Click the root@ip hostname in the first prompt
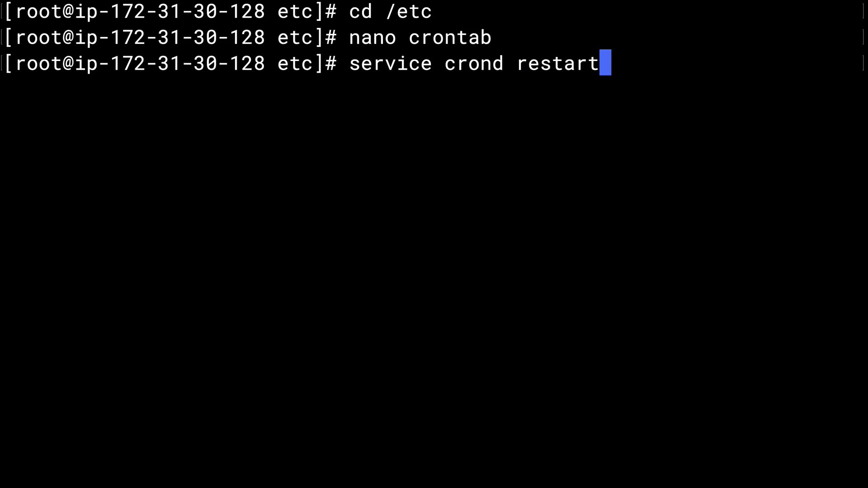The image size is (868, 488). coord(140,11)
